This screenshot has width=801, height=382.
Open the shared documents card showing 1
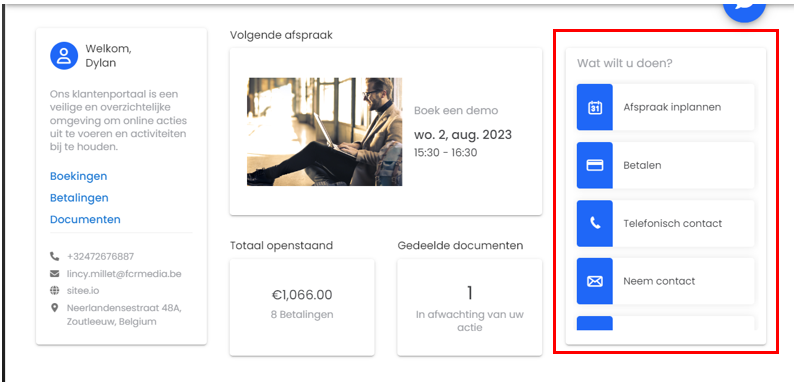click(x=469, y=307)
